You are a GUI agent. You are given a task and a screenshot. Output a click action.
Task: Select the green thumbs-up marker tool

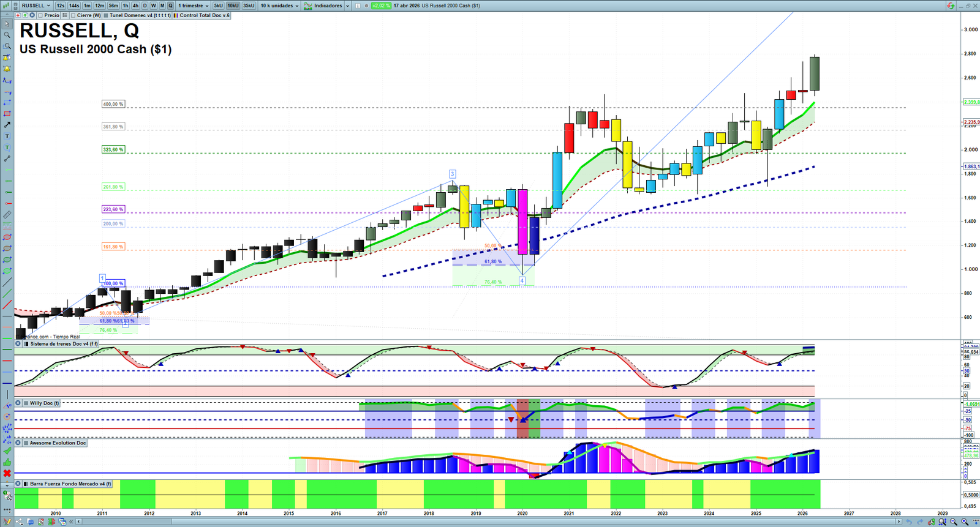coord(7,462)
